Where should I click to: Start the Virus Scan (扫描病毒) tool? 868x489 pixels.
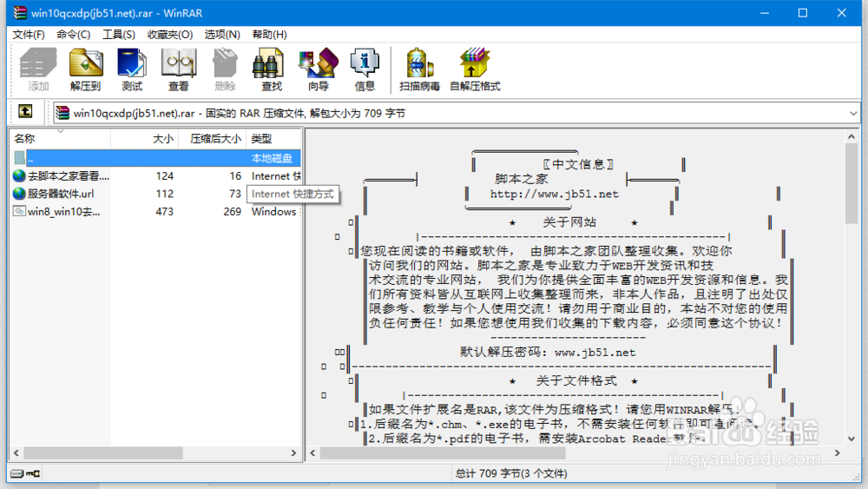[x=419, y=69]
